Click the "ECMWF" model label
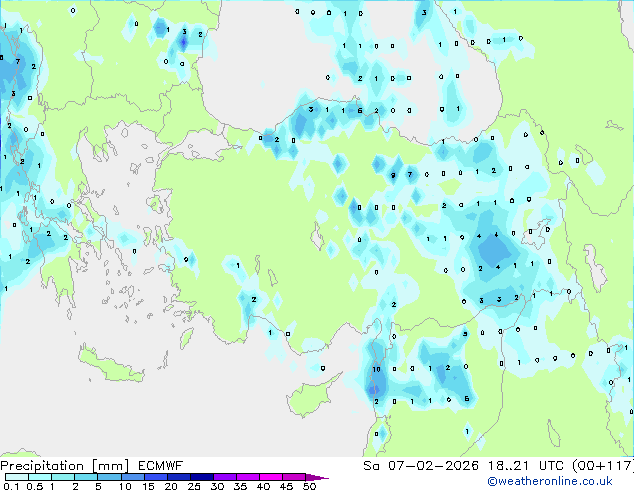 coord(161,466)
